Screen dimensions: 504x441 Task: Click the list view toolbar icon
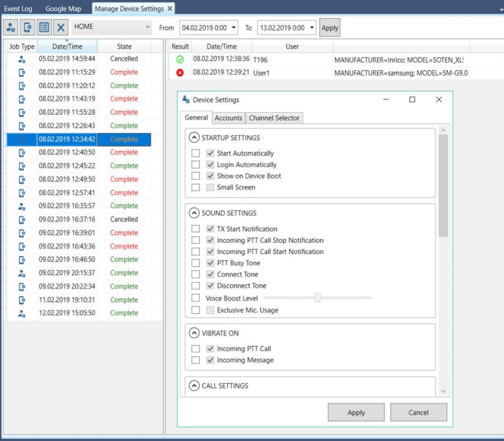point(44,28)
